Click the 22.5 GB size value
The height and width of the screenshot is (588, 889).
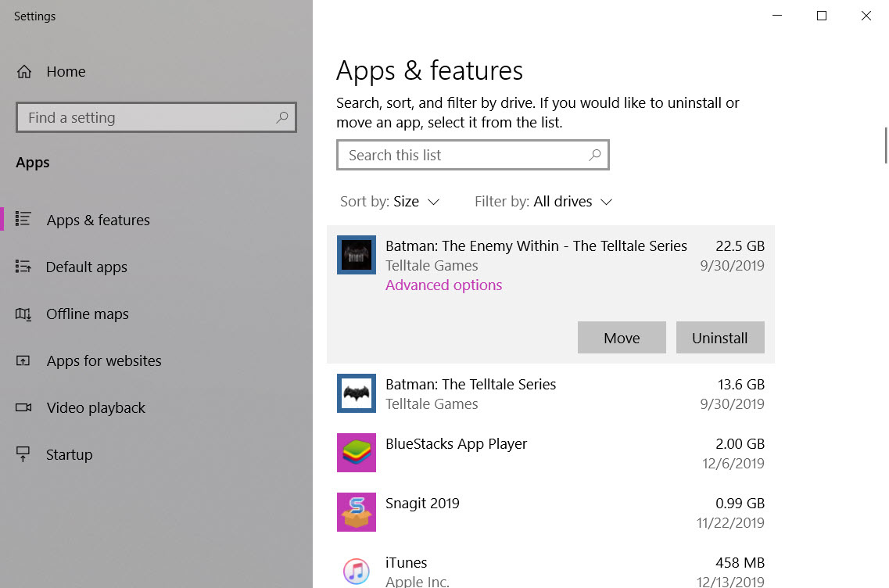(740, 246)
